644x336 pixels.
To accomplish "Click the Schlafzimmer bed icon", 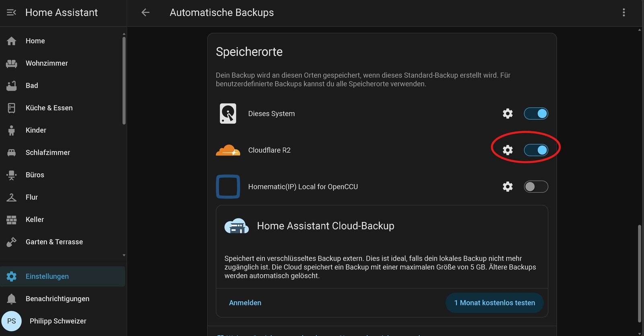I will (12, 153).
